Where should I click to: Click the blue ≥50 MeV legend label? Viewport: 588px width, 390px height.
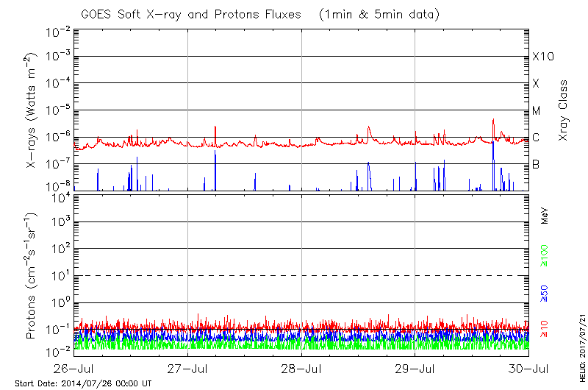click(545, 293)
